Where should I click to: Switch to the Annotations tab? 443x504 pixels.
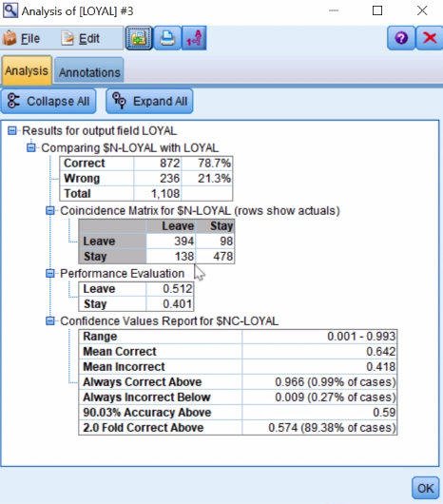pos(89,71)
